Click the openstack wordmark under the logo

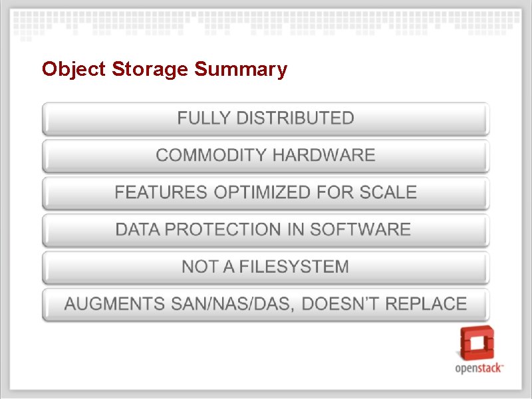[479, 368]
